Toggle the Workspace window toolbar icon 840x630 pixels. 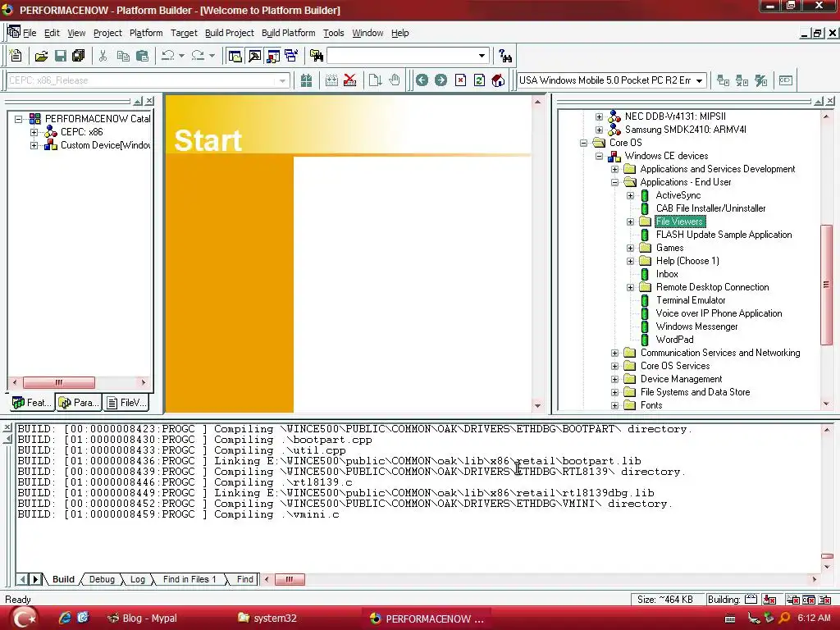[x=235, y=56]
